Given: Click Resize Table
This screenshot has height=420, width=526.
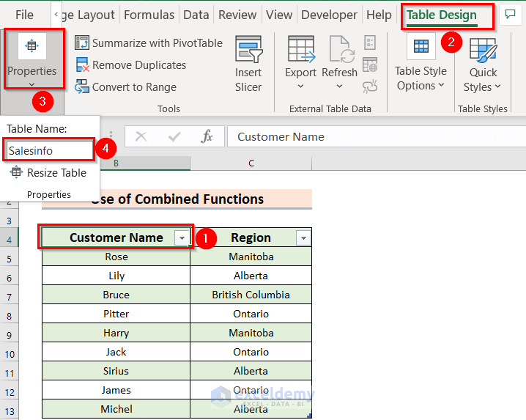Looking at the screenshot, I should click(48, 172).
